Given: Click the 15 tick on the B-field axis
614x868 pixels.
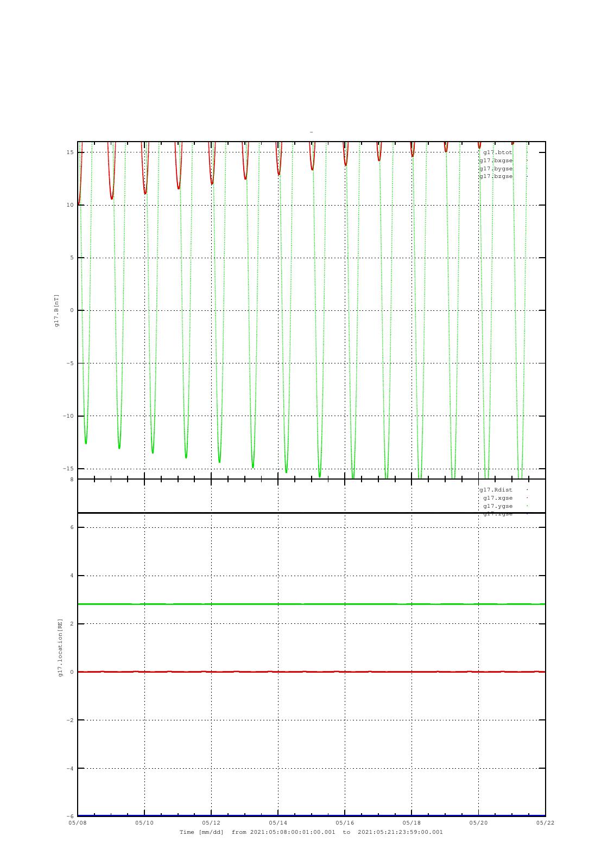Looking at the screenshot, I should (70, 152).
